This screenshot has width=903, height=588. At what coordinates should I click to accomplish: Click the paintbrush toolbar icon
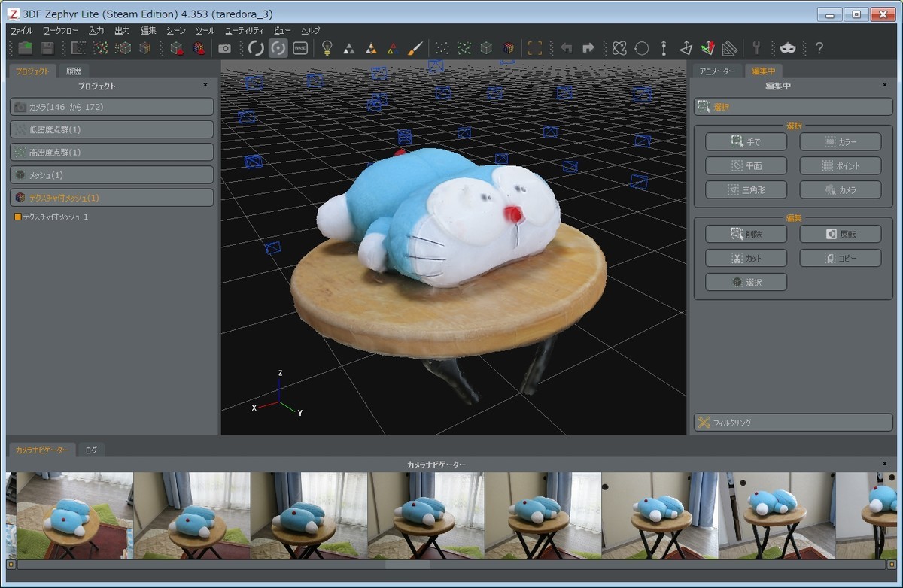[415, 48]
